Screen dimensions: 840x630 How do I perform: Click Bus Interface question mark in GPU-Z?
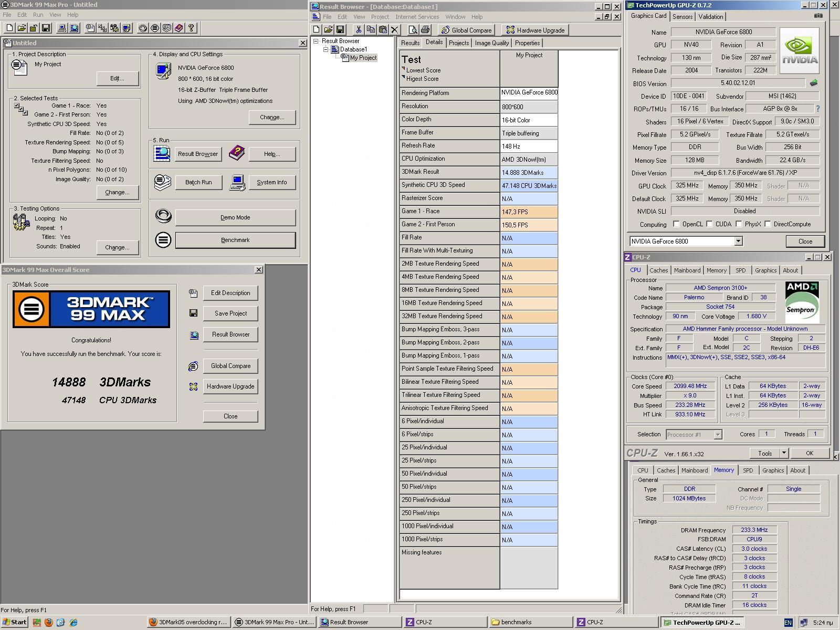tap(817, 109)
